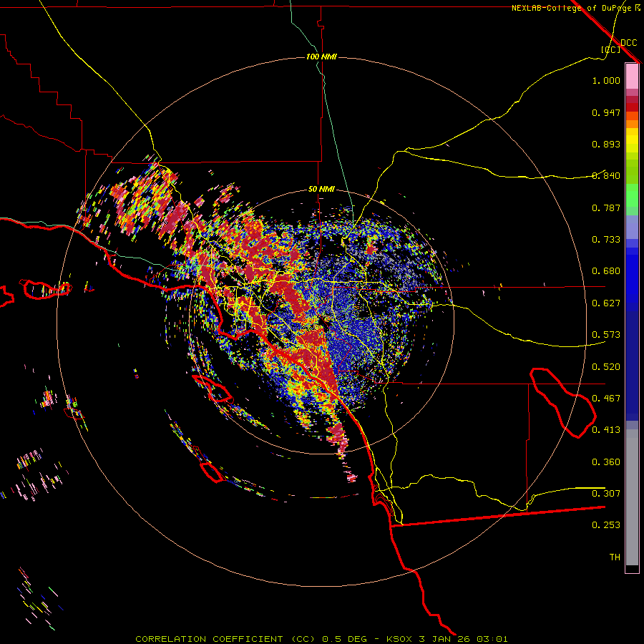Viewport: 644px width, 644px height.
Task: Click the 0.307 scale value
Action: click(606, 494)
